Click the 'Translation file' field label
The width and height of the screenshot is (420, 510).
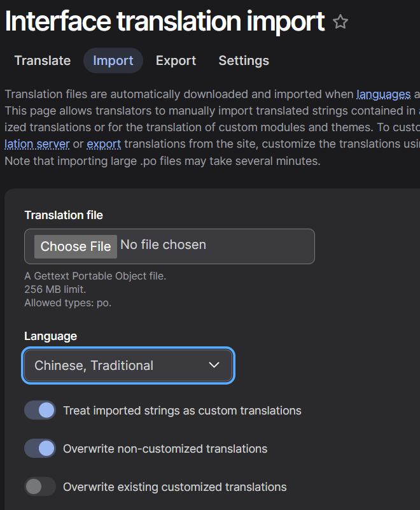[x=64, y=215]
